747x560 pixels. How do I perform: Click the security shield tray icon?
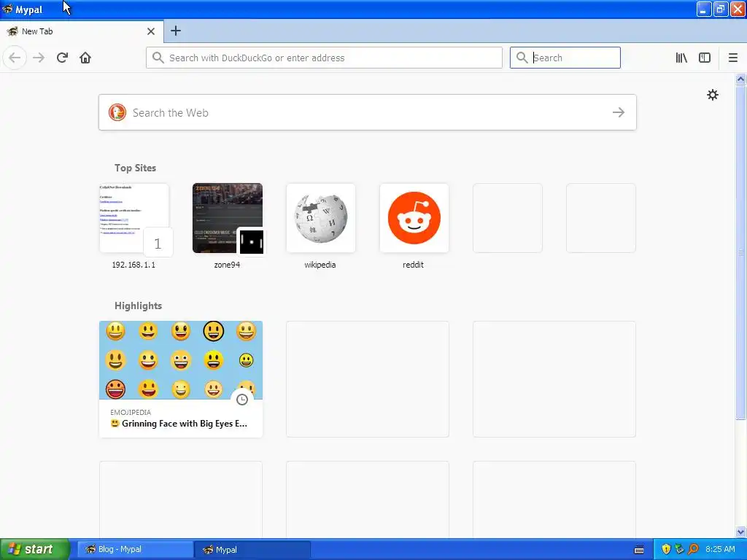click(666, 549)
